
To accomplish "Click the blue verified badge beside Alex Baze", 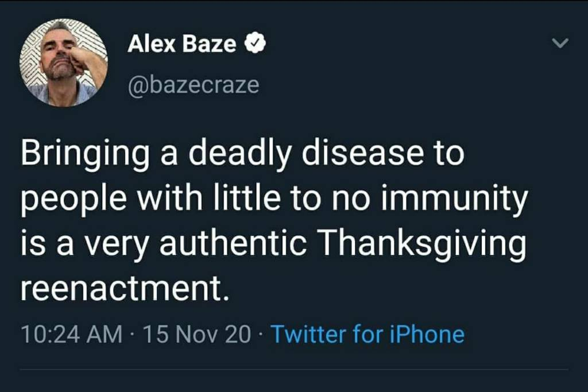I will coord(256,44).
